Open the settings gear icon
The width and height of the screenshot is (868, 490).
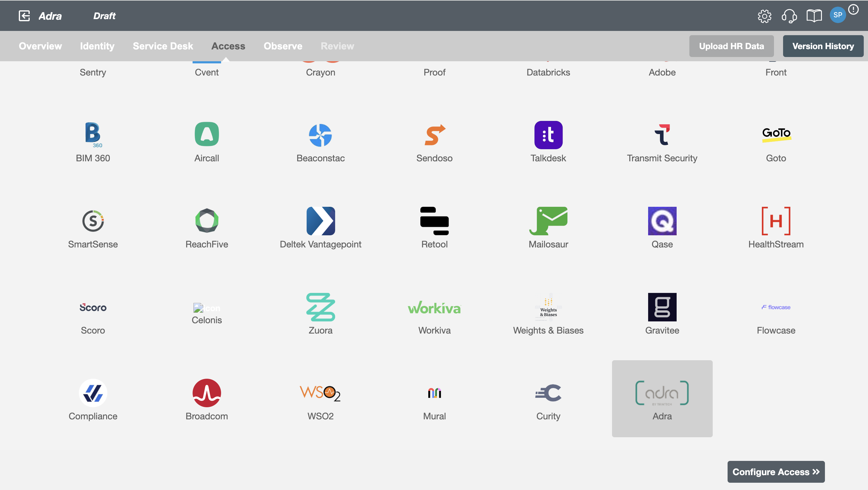pyautogui.click(x=764, y=16)
